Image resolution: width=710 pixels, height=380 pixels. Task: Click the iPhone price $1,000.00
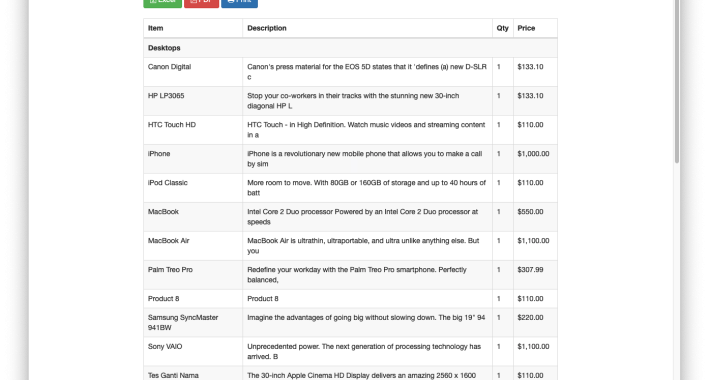point(533,154)
